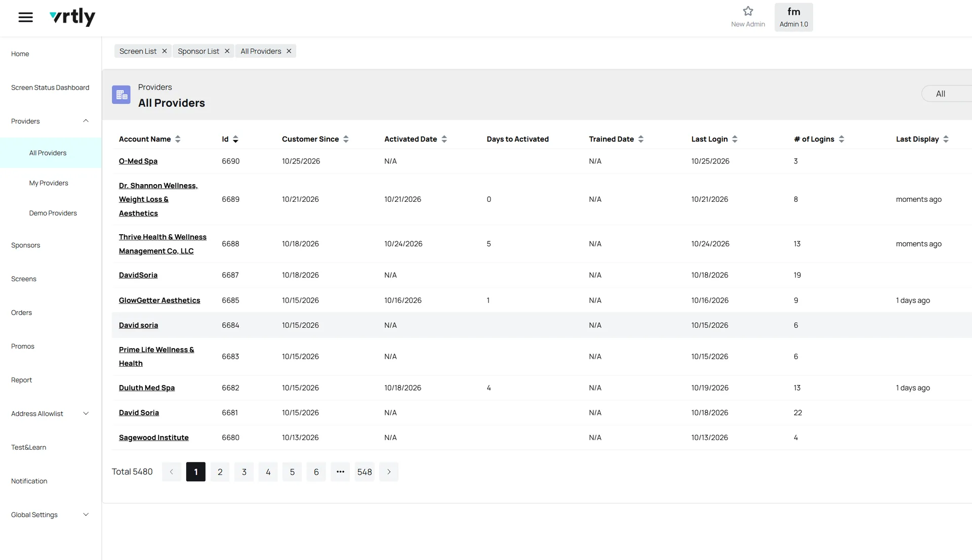Screen dimensions: 972x560
Task: Sort by Id column
Action: pos(235,139)
